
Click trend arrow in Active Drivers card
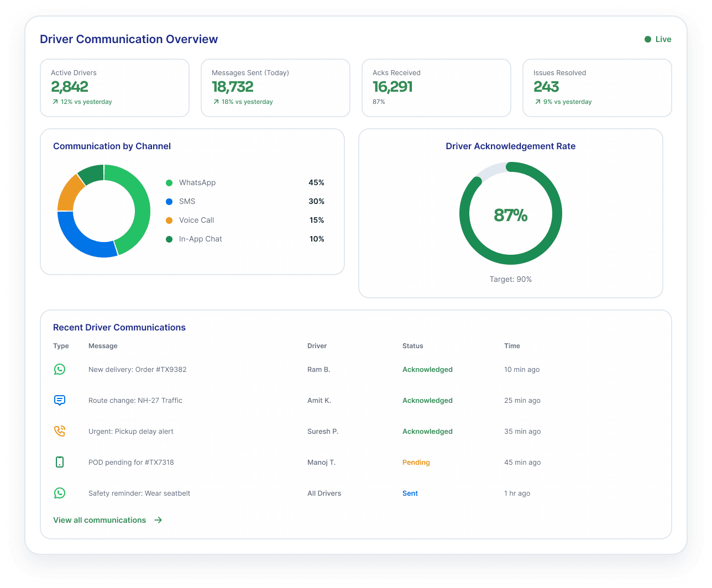(55, 102)
